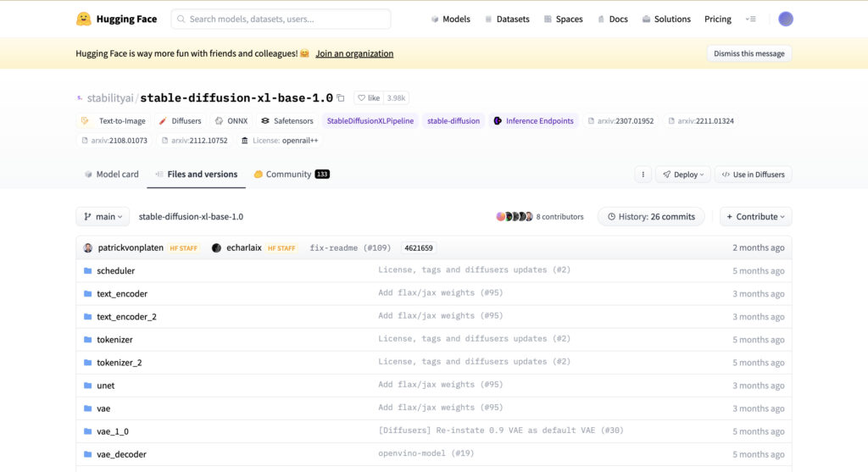Image resolution: width=868 pixels, height=472 pixels.
Task: Click the scheduler folder icon
Action: coord(87,270)
